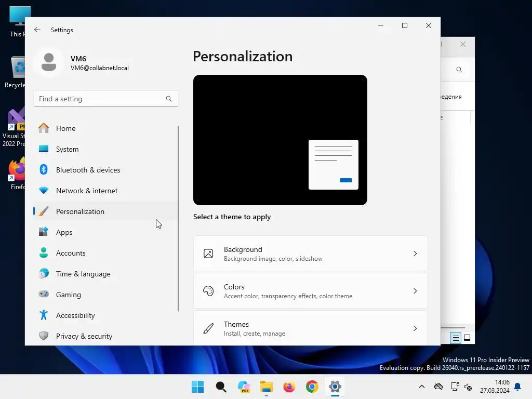The height and width of the screenshot is (399, 532).
Task: Launch Google Chrome from taskbar
Action: 312,387
